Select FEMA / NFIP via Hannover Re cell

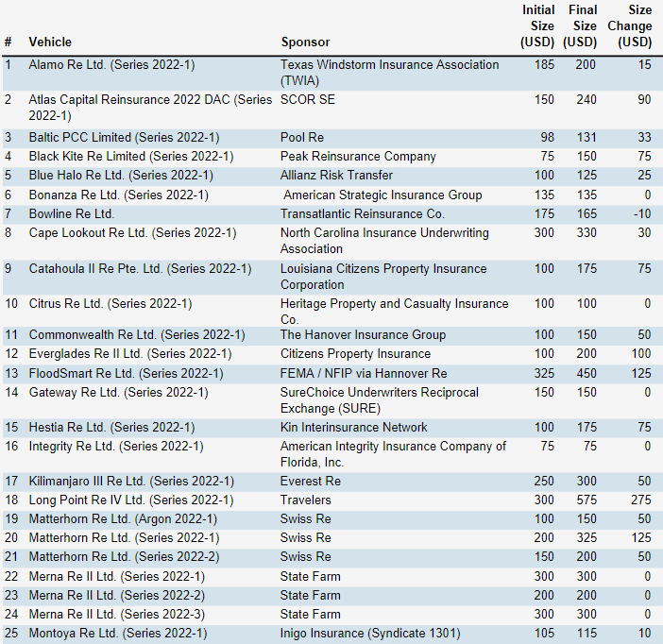(x=364, y=373)
